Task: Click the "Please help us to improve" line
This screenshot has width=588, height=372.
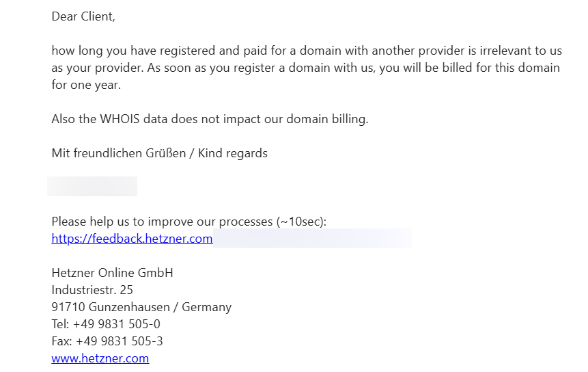Action: pos(189,222)
